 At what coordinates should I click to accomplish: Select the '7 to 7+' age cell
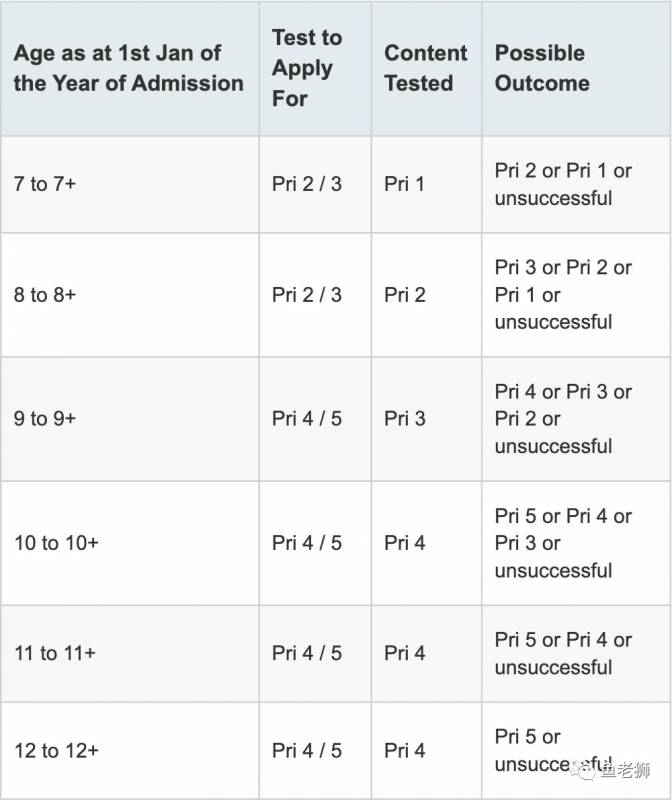(45, 185)
